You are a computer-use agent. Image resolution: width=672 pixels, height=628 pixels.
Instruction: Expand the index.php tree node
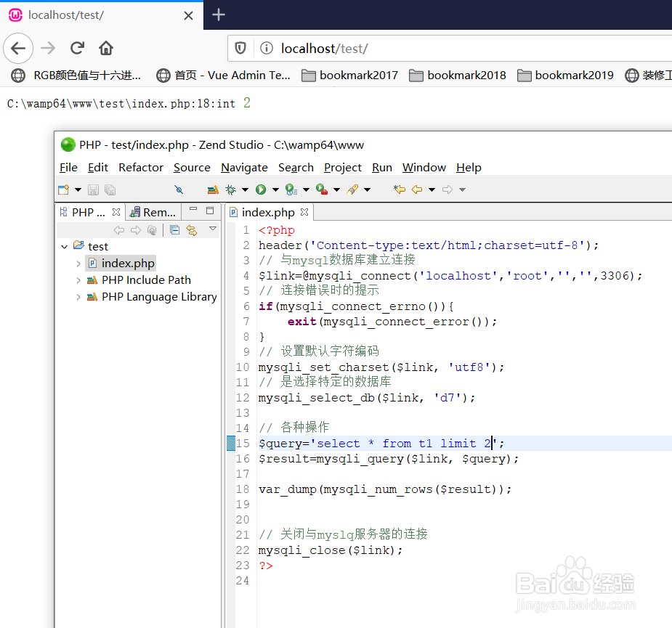tap(78, 264)
